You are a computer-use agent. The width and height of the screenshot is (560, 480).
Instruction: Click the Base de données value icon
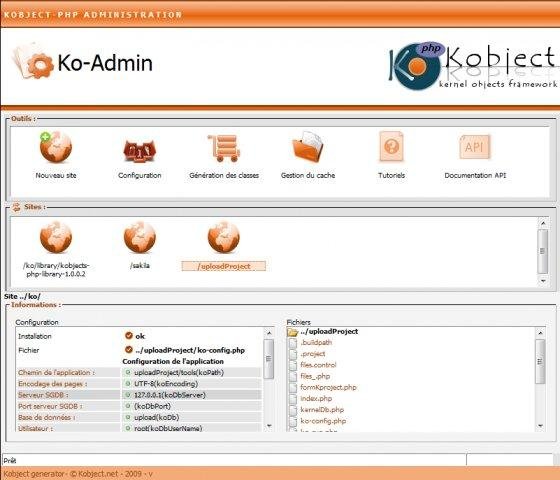click(x=128, y=417)
